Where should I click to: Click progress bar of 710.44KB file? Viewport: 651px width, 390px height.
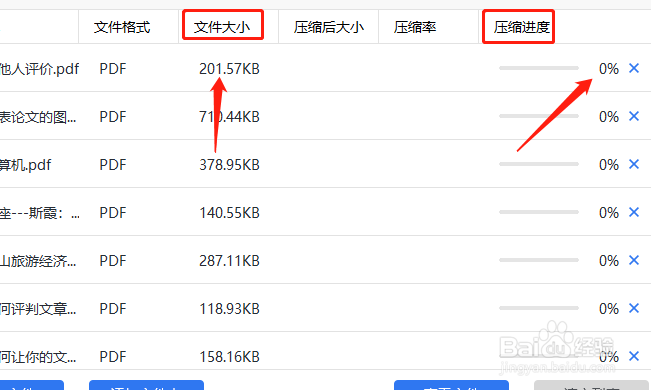(538, 116)
